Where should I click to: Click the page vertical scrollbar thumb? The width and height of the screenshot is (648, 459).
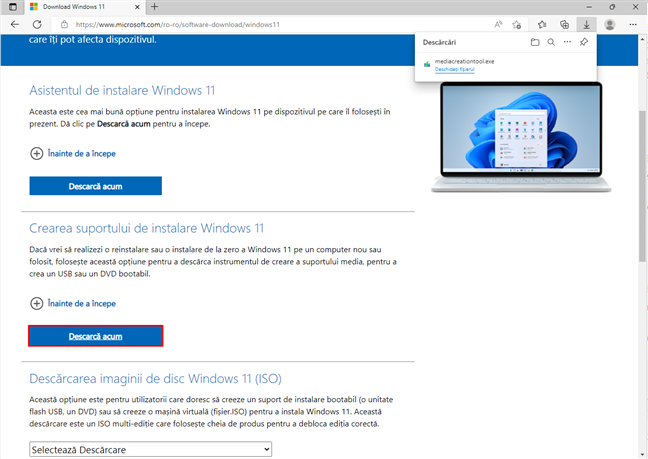point(642,186)
